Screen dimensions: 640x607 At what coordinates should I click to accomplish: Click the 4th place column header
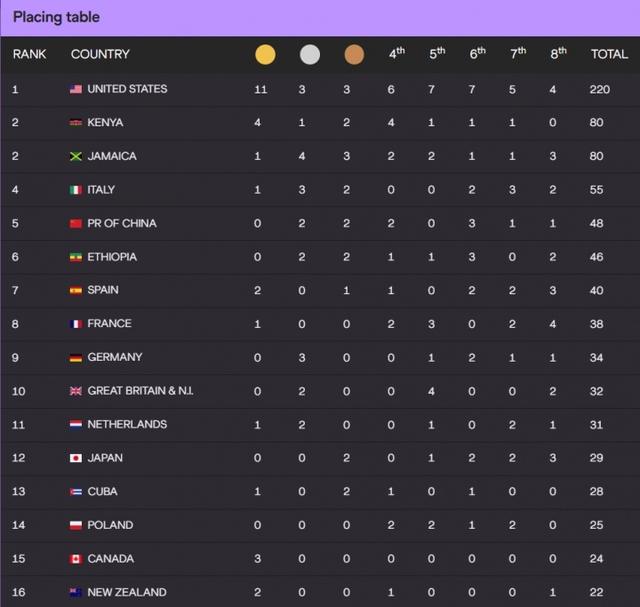(x=396, y=54)
